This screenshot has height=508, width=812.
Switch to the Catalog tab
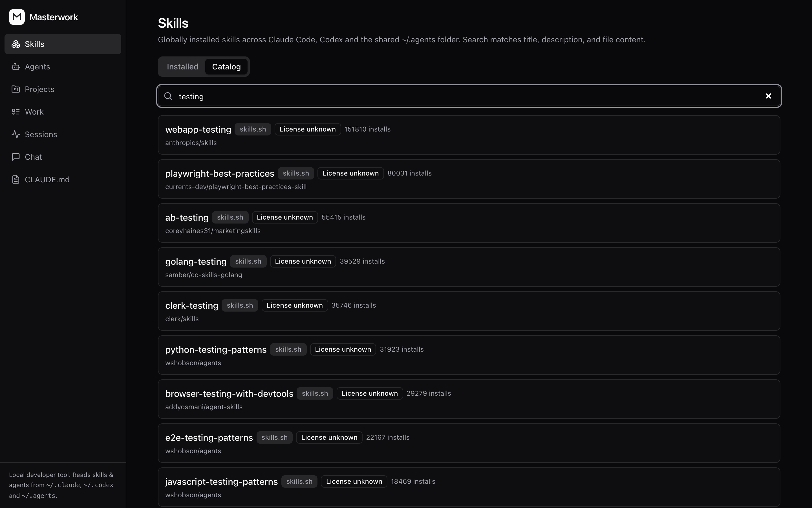[x=226, y=67]
